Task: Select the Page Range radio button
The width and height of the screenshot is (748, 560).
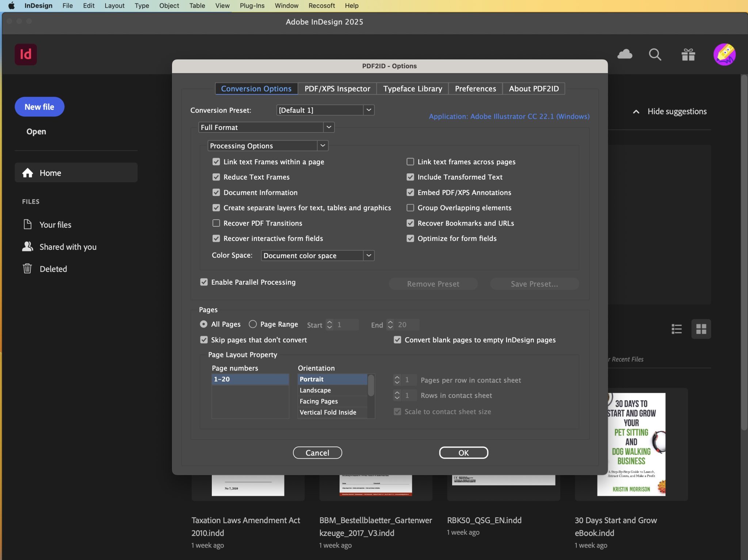Action: pyautogui.click(x=252, y=324)
